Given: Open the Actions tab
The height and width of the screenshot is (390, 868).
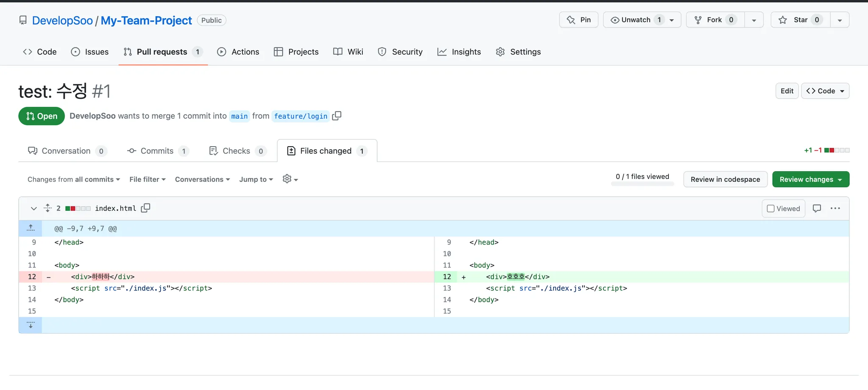Looking at the screenshot, I should (238, 52).
